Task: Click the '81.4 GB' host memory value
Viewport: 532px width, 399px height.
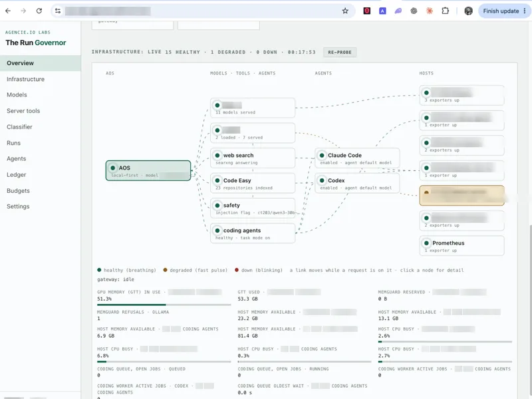Action: [x=247, y=336]
